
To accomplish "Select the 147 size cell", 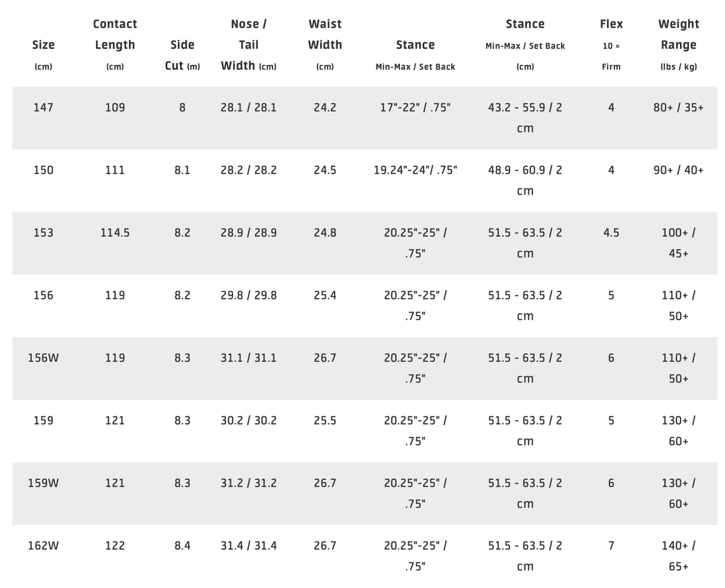I will pyautogui.click(x=44, y=107).
